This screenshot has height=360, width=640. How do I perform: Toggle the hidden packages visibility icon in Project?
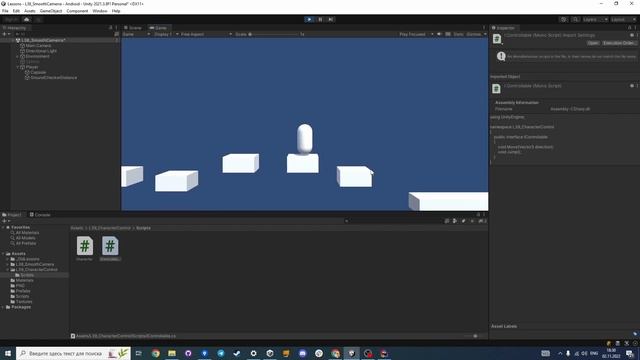(x=482, y=221)
